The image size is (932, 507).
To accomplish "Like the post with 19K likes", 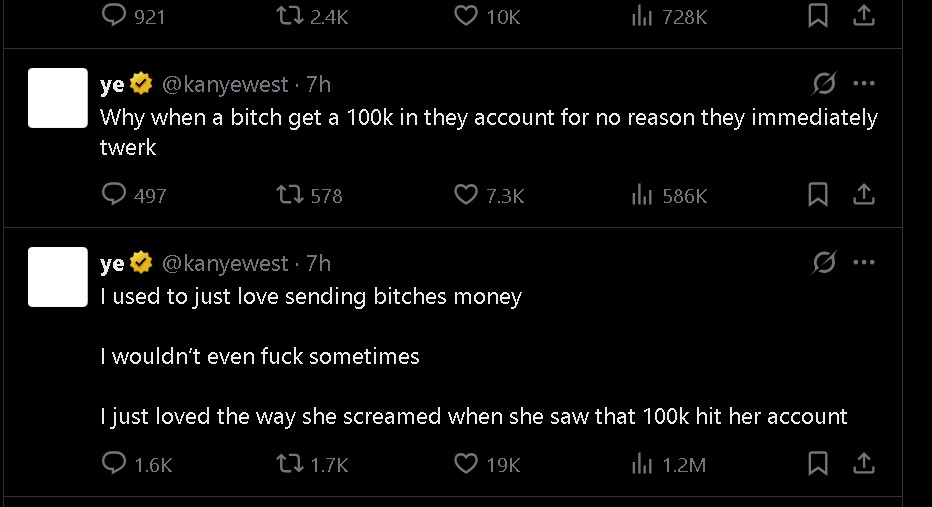I will pos(466,464).
